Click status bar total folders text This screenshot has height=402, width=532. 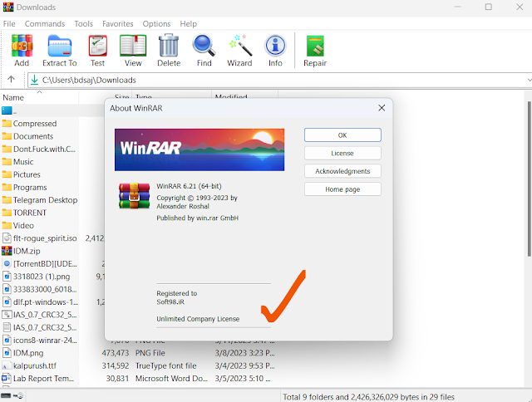pos(368,396)
